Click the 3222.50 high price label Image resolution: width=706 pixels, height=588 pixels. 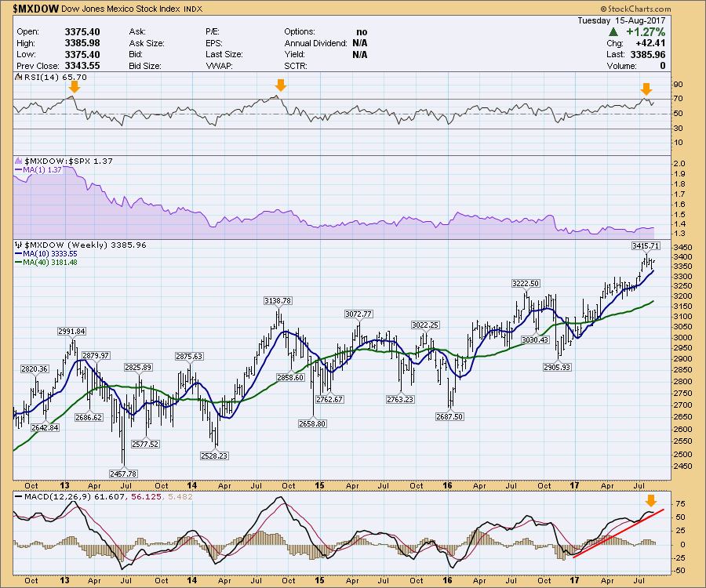(526, 284)
